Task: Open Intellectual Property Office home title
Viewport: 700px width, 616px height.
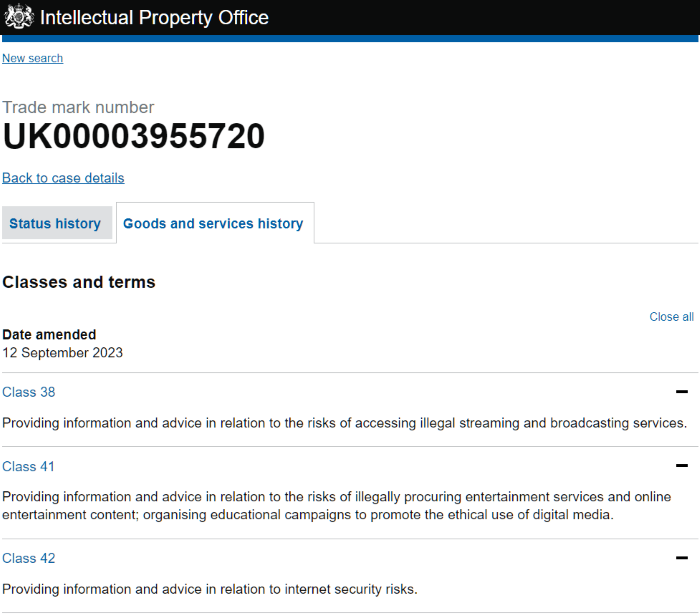Action: [x=154, y=17]
